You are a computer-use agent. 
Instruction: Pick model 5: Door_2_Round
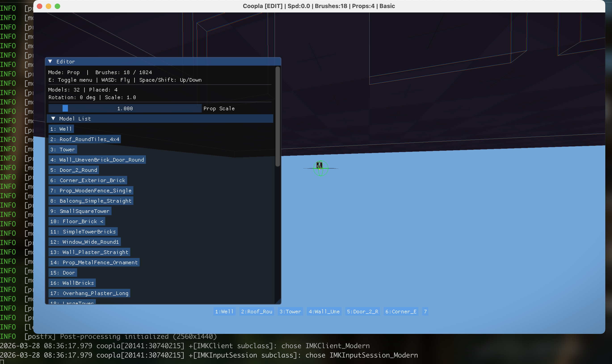[74, 170]
